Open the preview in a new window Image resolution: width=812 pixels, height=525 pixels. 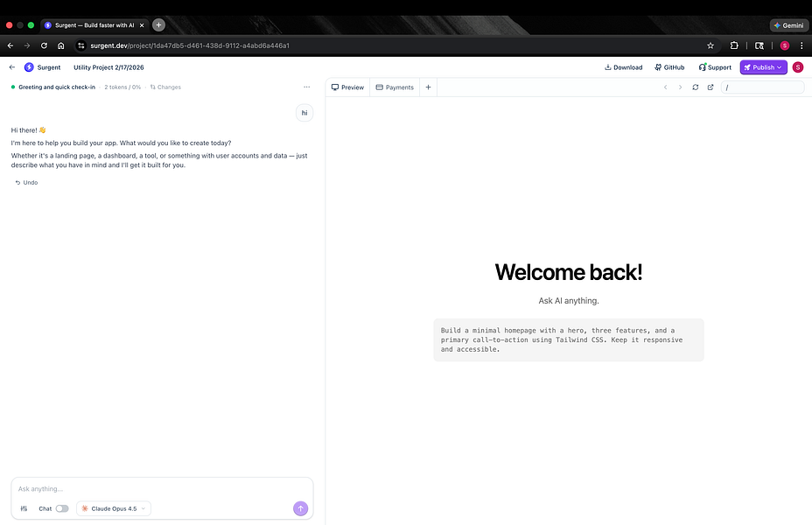[710, 87]
